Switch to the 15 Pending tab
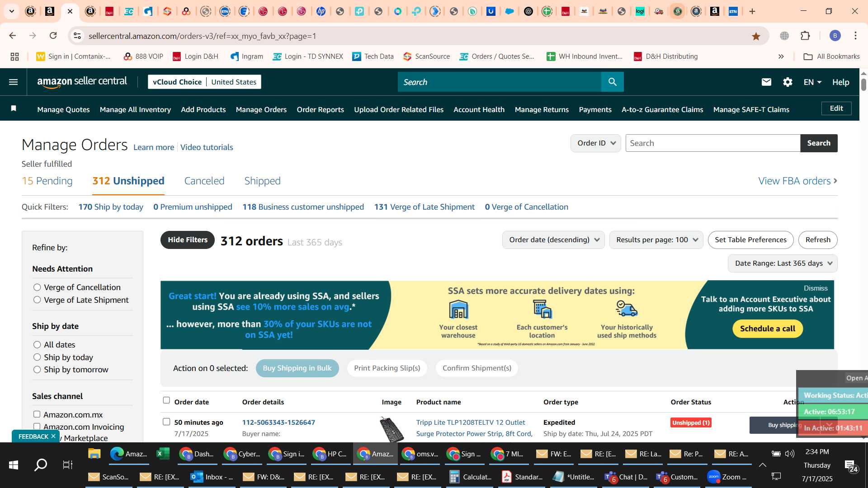The width and height of the screenshot is (868, 488). (47, 181)
